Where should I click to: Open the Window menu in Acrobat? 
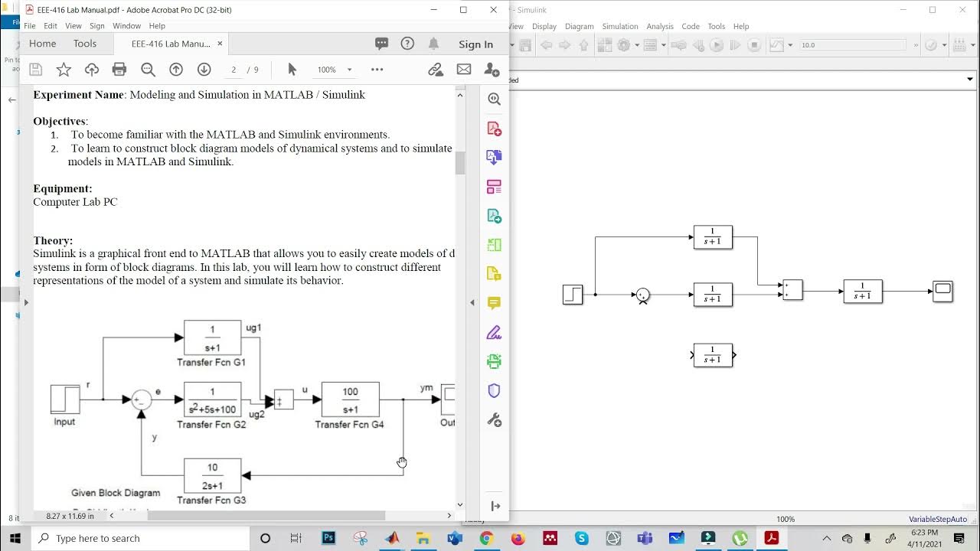coord(127,26)
